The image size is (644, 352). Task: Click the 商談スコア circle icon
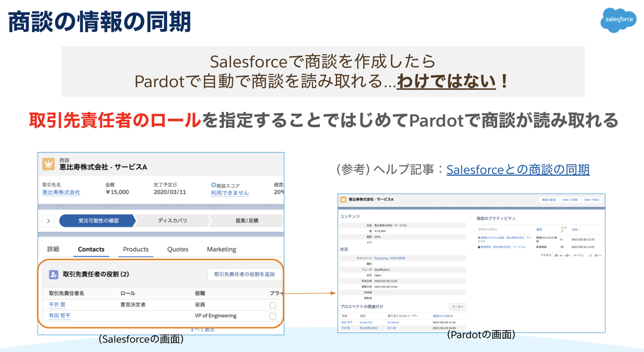(x=213, y=185)
